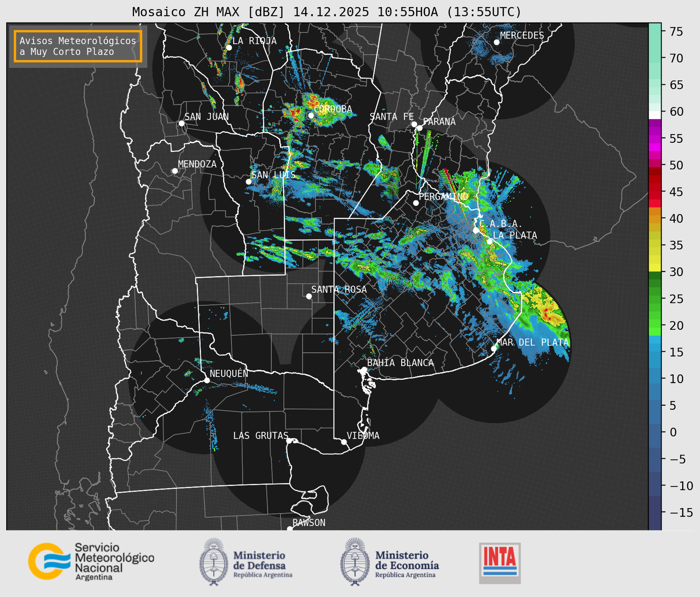Click the LAS GRUTAS city marker dot
Viewport: 700px width, 597px height.
click(x=289, y=440)
